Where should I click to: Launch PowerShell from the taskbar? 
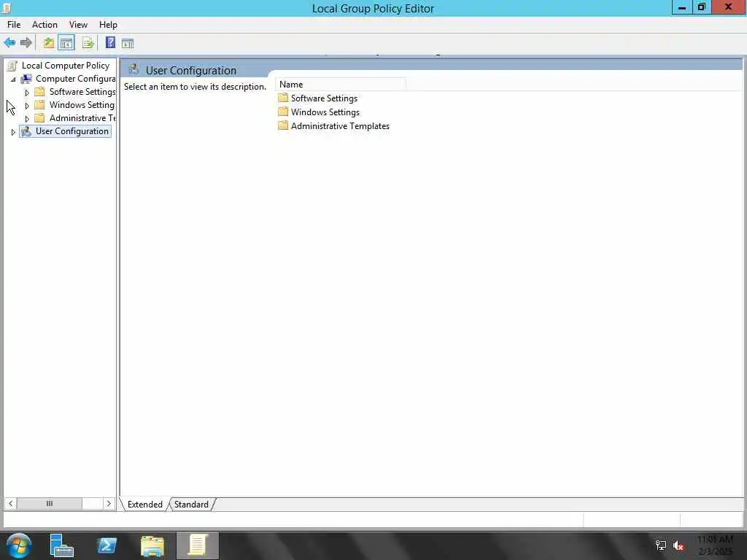click(107, 545)
